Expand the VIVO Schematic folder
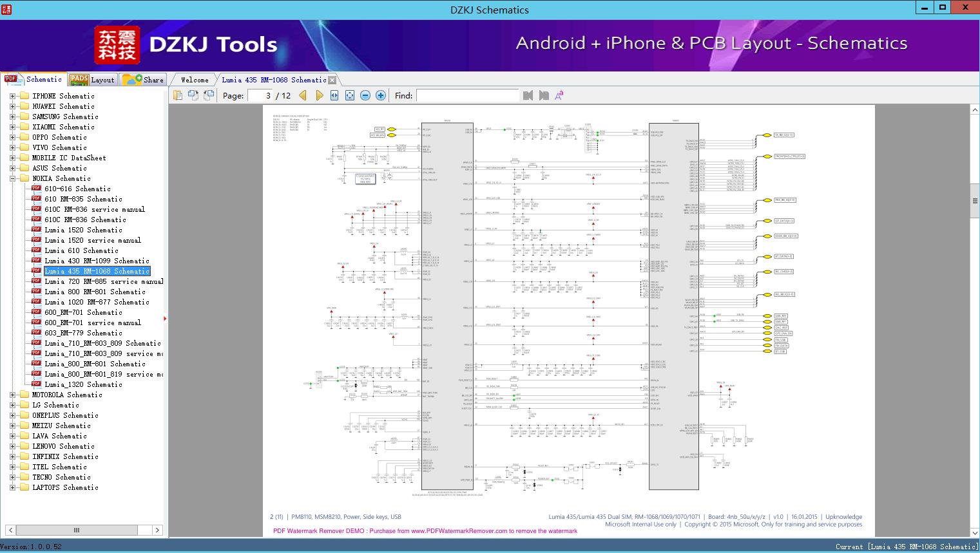Image resolution: width=980 pixels, height=553 pixels. tap(12, 147)
